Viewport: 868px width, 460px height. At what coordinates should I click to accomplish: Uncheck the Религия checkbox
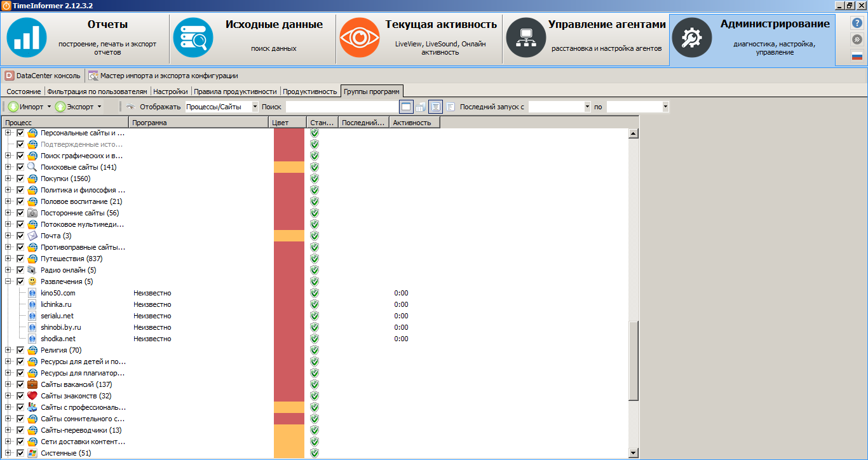coord(20,350)
